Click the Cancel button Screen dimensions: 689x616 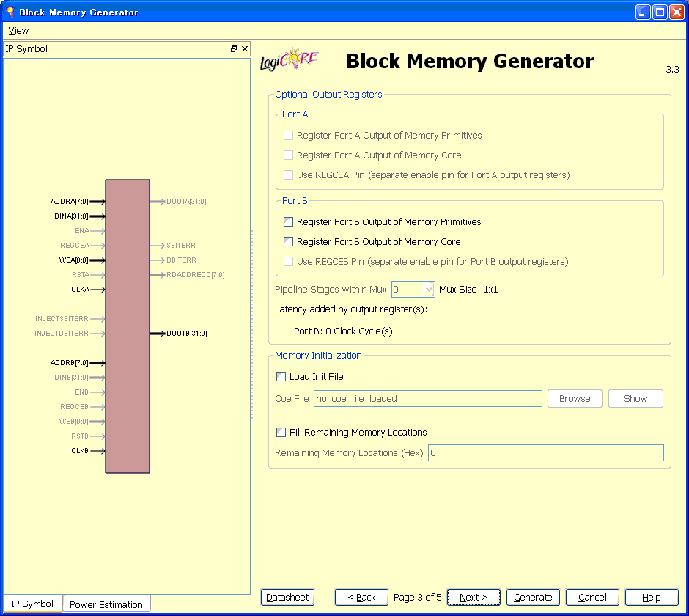[592, 597]
